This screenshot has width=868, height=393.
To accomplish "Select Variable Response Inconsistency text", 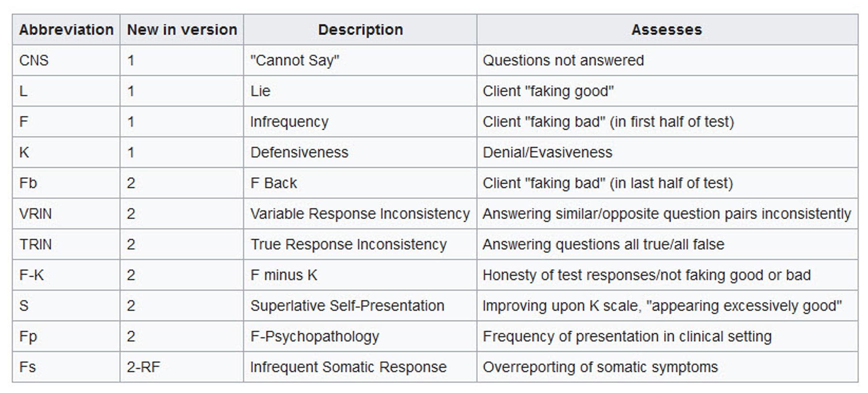I will (x=360, y=214).
